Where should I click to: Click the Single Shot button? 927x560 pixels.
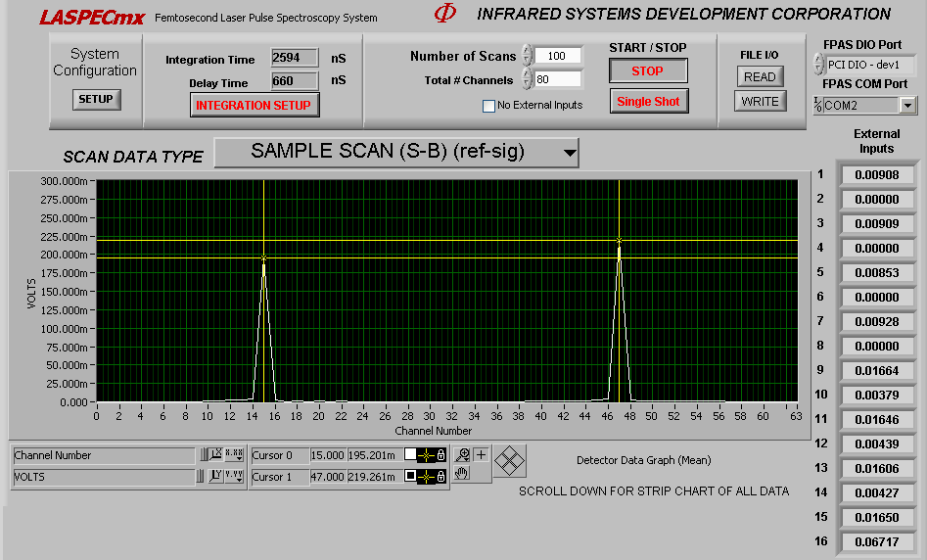[x=647, y=102]
